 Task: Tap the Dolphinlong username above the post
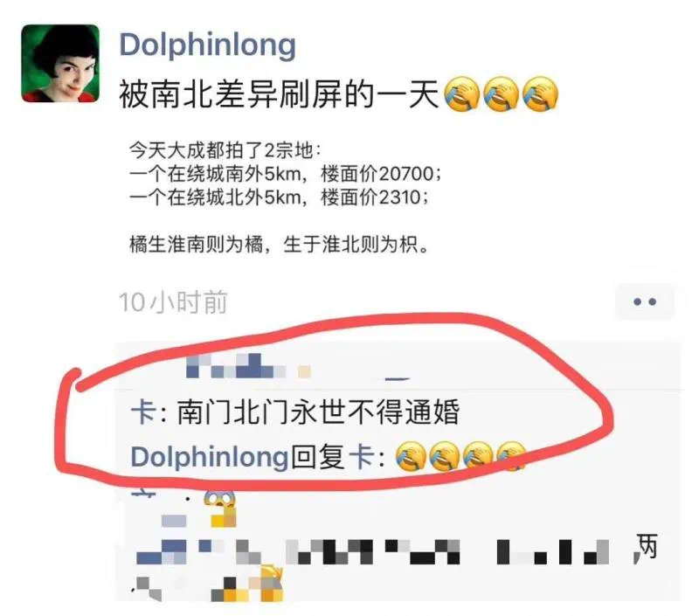pos(207,46)
